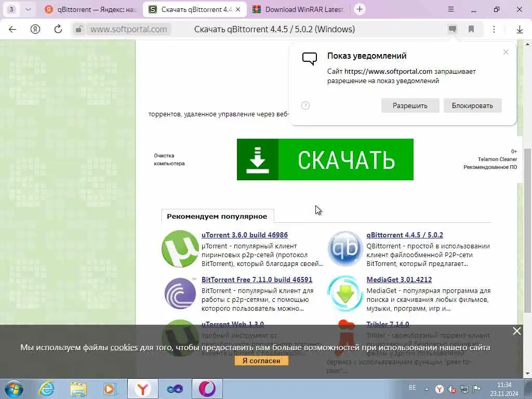Screen dimensions: 532x399
Task: Block notifications with Блокировать button
Action: [x=472, y=105]
